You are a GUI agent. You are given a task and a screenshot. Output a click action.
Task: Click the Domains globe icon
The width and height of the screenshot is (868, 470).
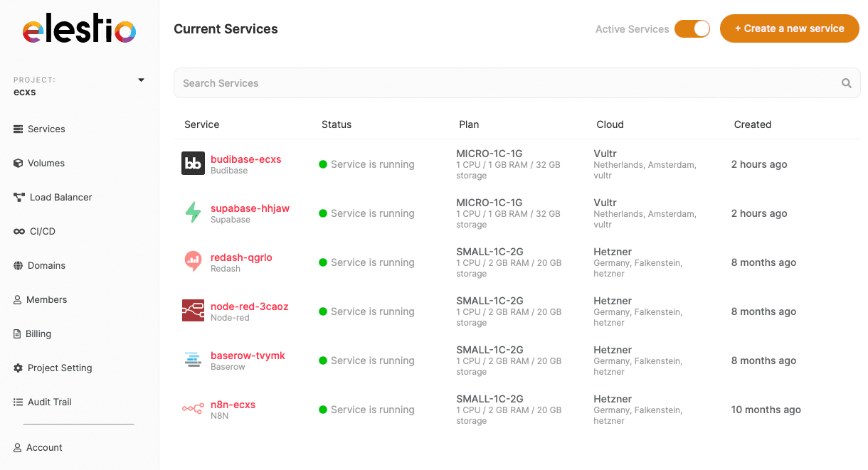18,265
